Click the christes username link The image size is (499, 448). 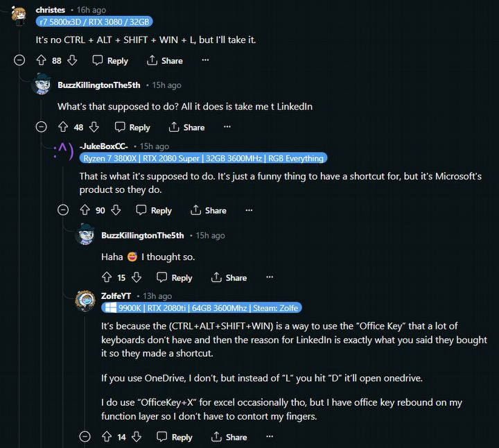point(50,10)
